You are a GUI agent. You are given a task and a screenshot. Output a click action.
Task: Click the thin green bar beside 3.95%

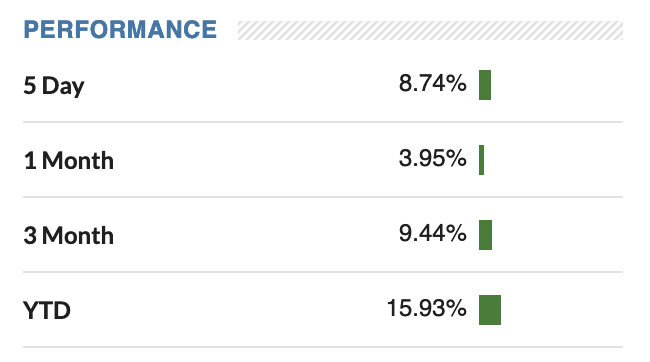[x=481, y=160]
